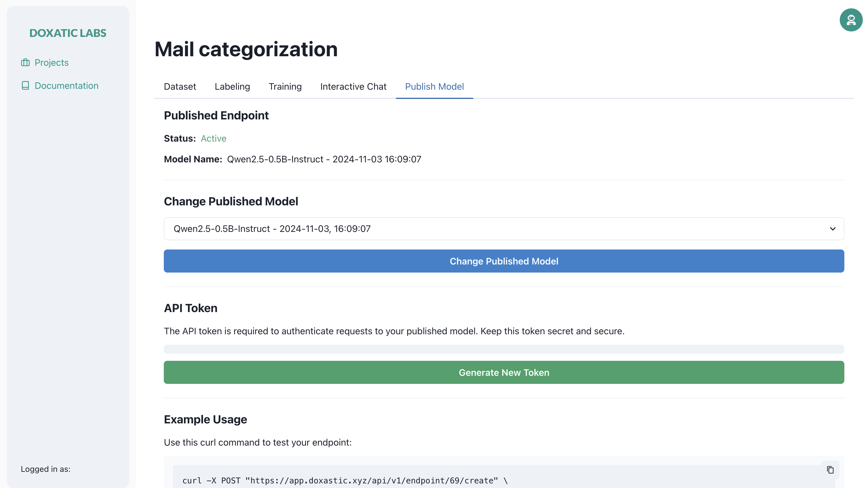868x488 pixels.
Task: Click the curl -X POST command line
Action: (x=345, y=481)
